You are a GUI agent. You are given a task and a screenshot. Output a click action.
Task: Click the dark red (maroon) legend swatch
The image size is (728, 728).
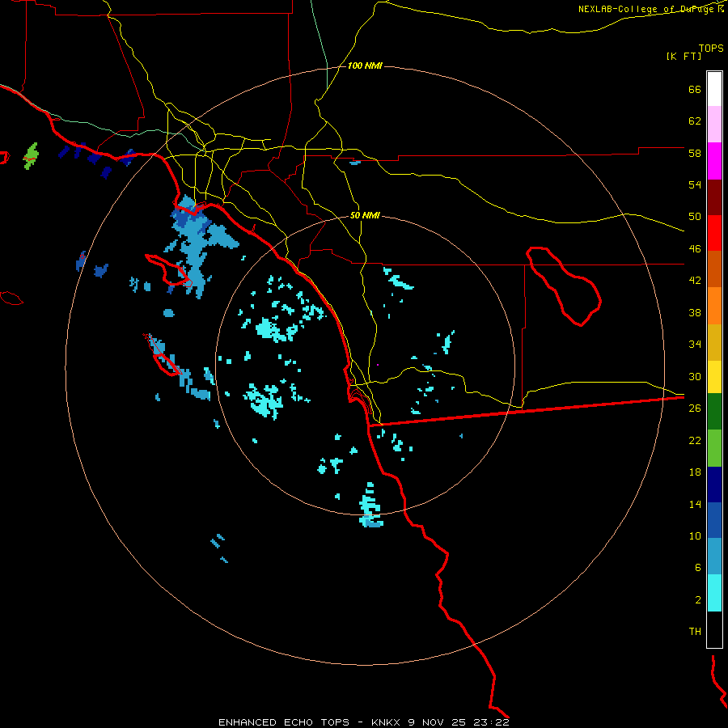pyautogui.click(x=714, y=197)
